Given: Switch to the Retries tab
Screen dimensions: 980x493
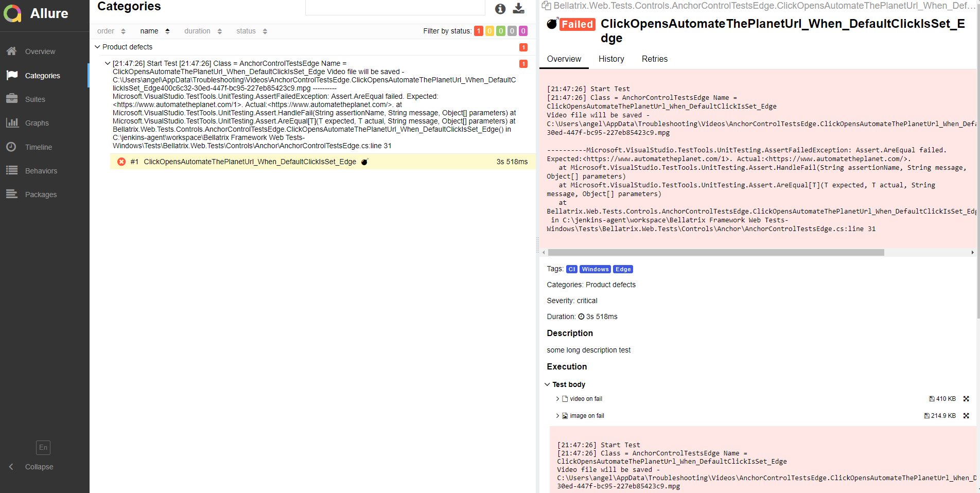Looking at the screenshot, I should pos(655,59).
